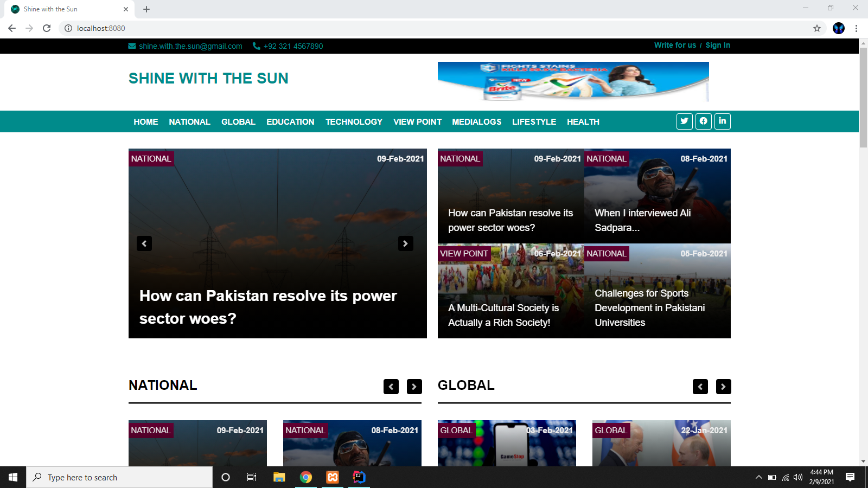Open the Facebook social icon
The image size is (868, 488).
click(x=704, y=121)
